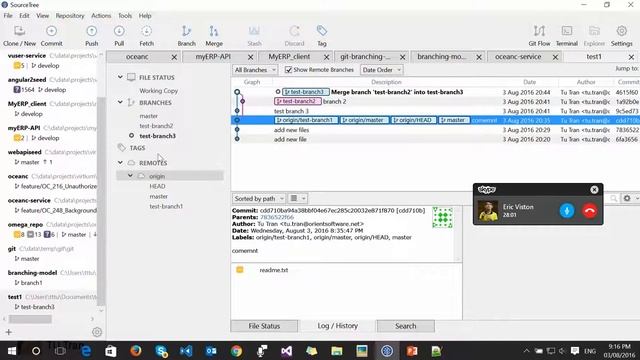Open the file list view mode dropdown
This screenshot has width=640, height=360.
[x=297, y=198]
